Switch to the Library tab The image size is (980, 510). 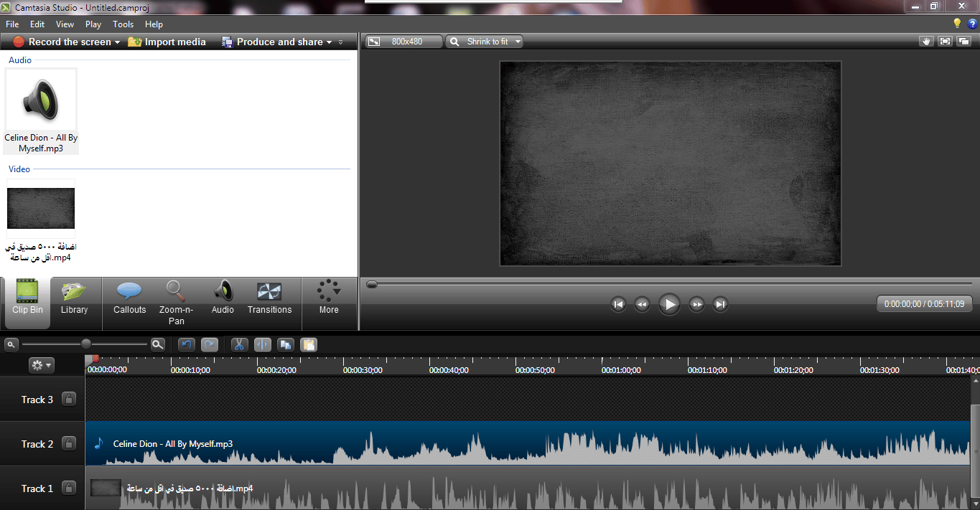coord(74,298)
